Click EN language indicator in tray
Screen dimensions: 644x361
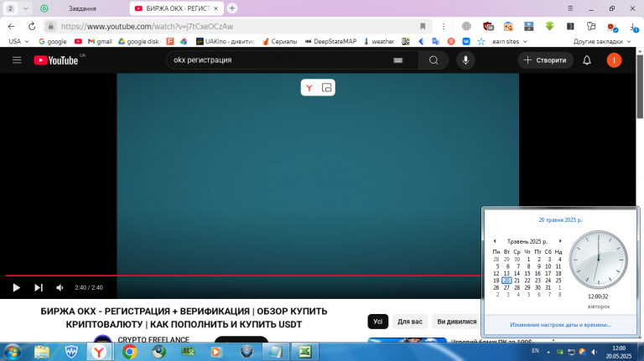[x=535, y=351]
